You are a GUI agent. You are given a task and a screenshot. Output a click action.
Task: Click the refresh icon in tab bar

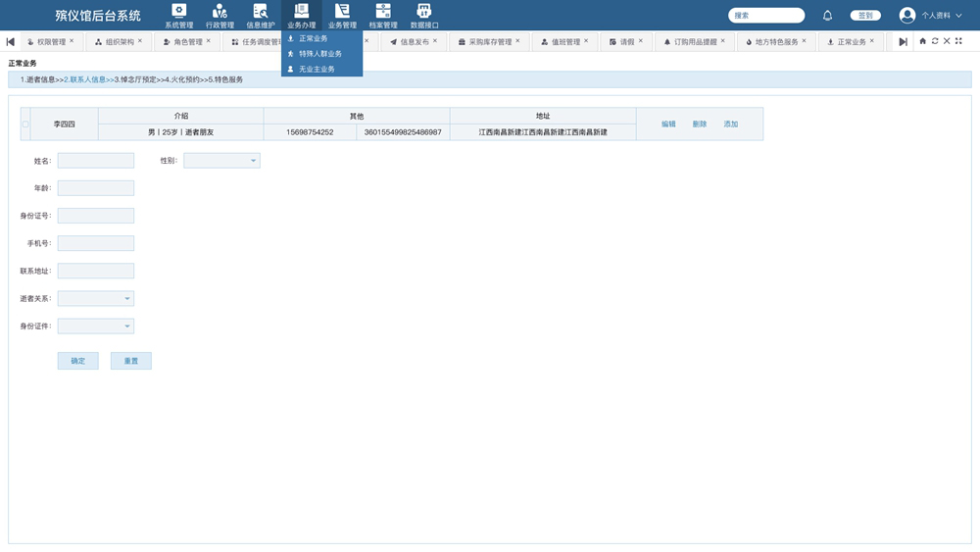coord(935,41)
